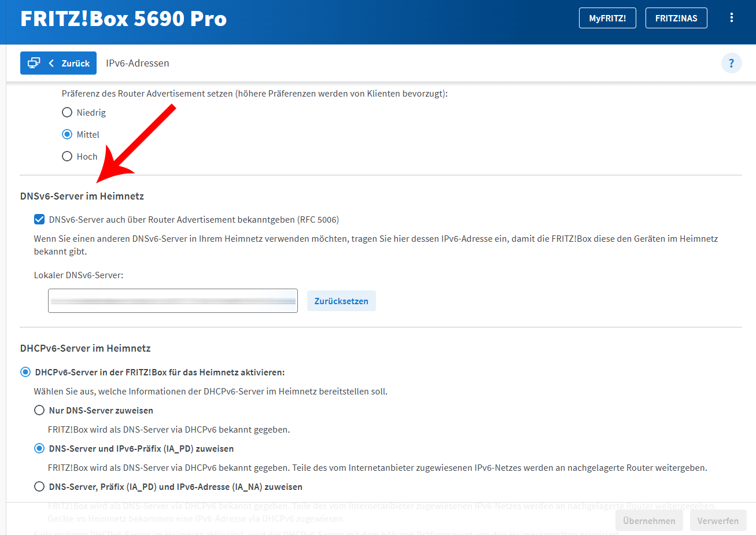Select DNS-Server, Präfix und IPv6-Adresse (IA_NA) option

point(39,486)
